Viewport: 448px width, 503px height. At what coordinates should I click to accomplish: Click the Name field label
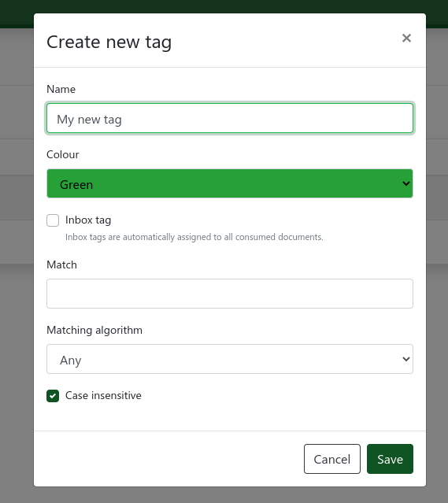tap(61, 89)
